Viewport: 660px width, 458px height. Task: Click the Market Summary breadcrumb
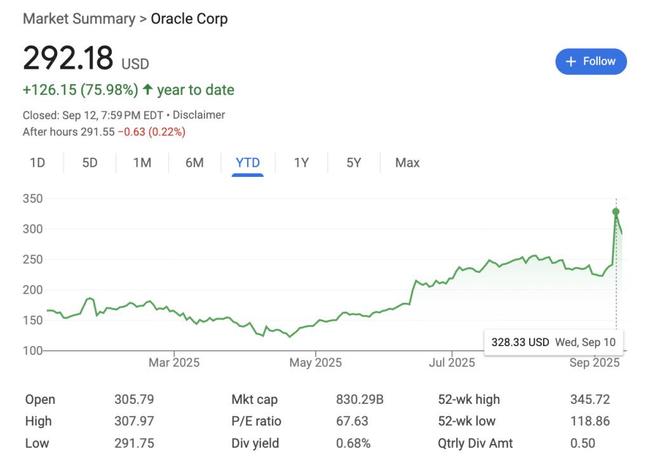click(x=78, y=19)
